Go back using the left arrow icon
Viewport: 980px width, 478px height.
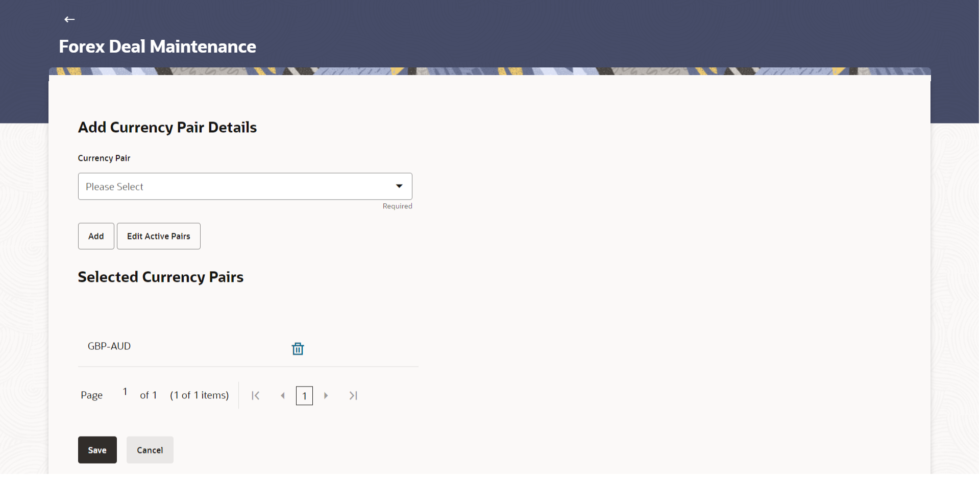(x=69, y=19)
